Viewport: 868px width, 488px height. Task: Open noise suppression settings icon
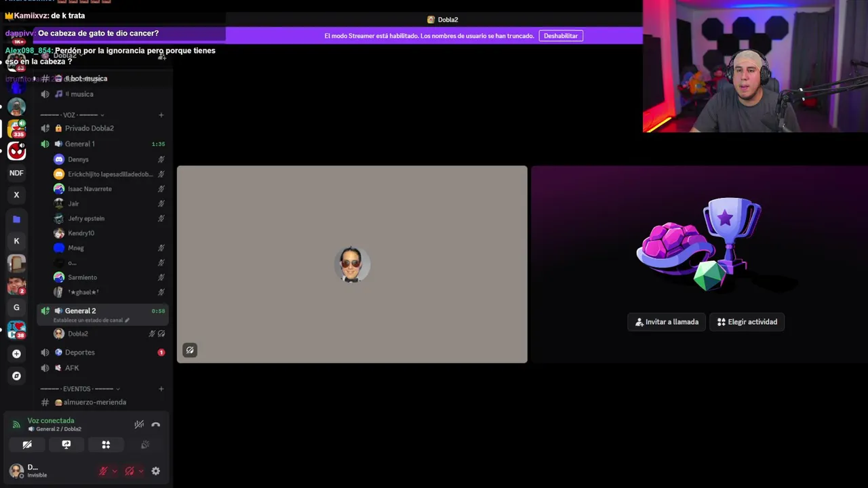tap(139, 424)
